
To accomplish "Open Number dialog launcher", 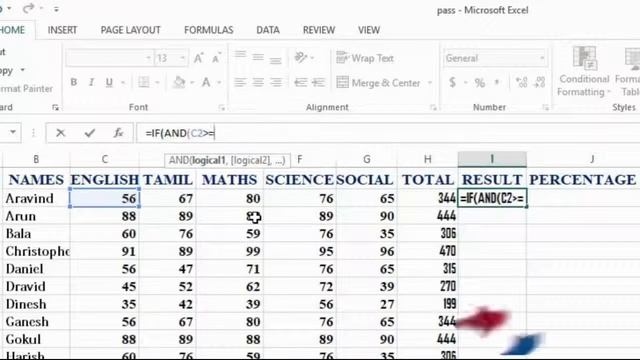I will tap(545, 107).
